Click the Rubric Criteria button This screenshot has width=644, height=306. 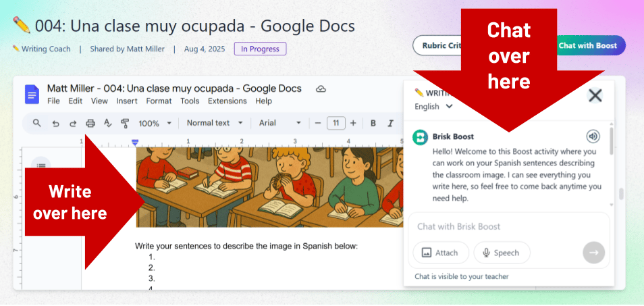point(438,45)
